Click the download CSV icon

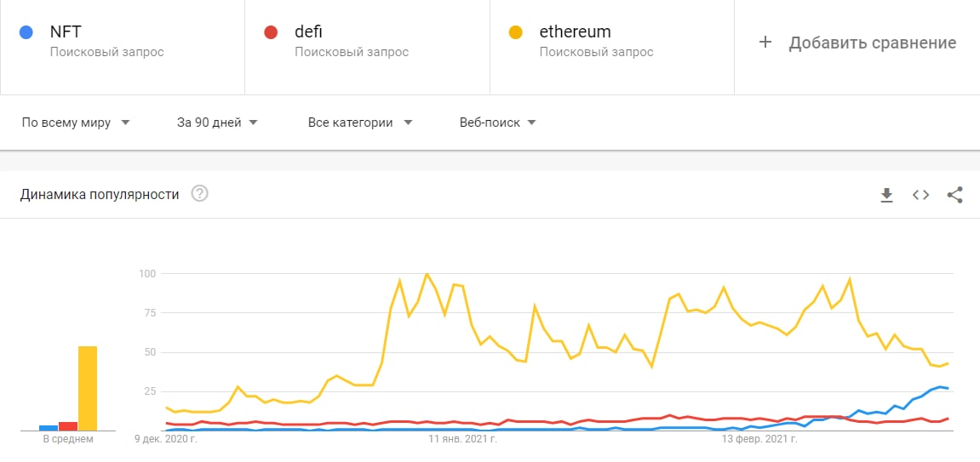click(886, 195)
